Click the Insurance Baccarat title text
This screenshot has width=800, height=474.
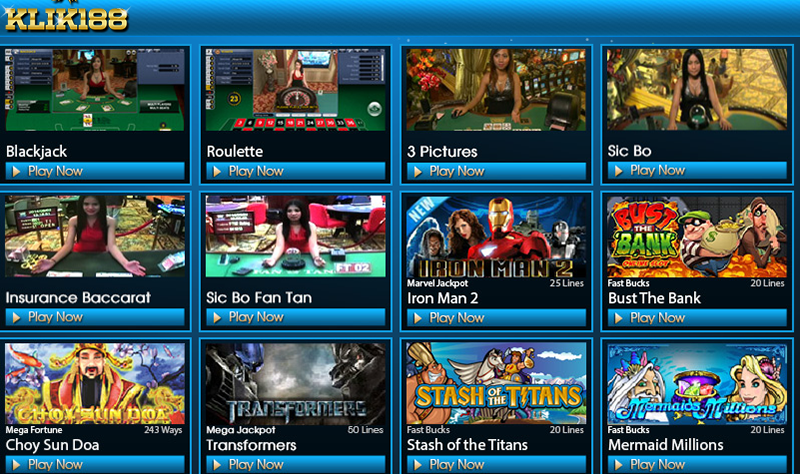click(78, 297)
